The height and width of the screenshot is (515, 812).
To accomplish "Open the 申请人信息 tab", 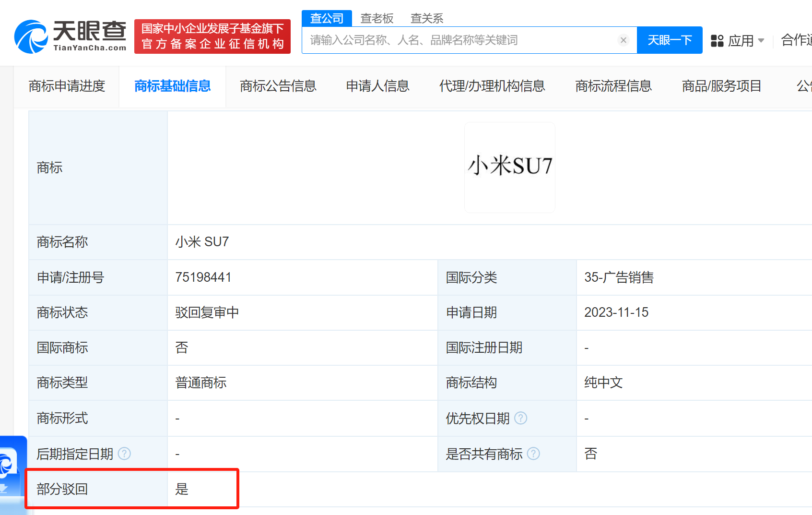I will pos(377,86).
